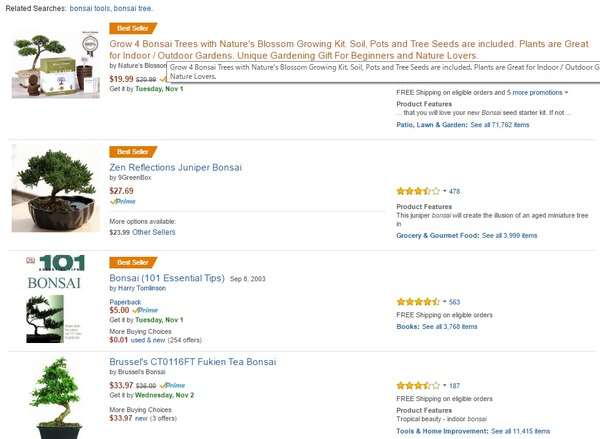Expand rating dropdown next to 563 reviews
Screen dimensions: 600x439
pyautogui.click(x=445, y=302)
